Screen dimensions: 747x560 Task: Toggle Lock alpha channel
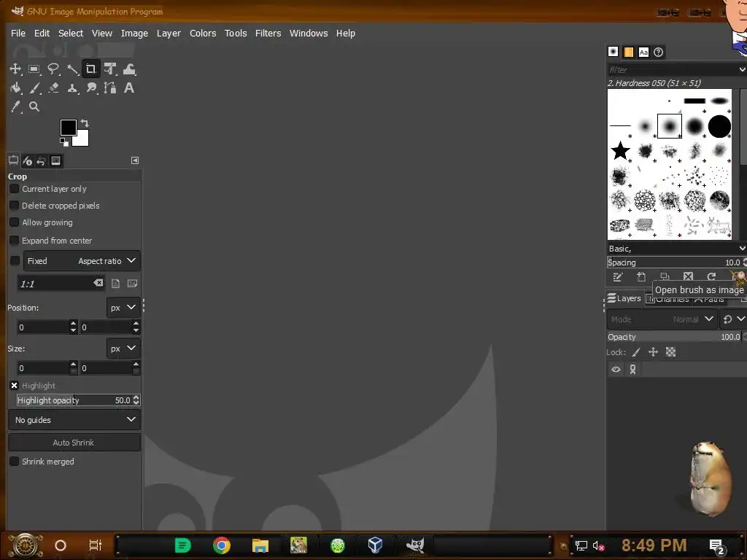pos(671,352)
